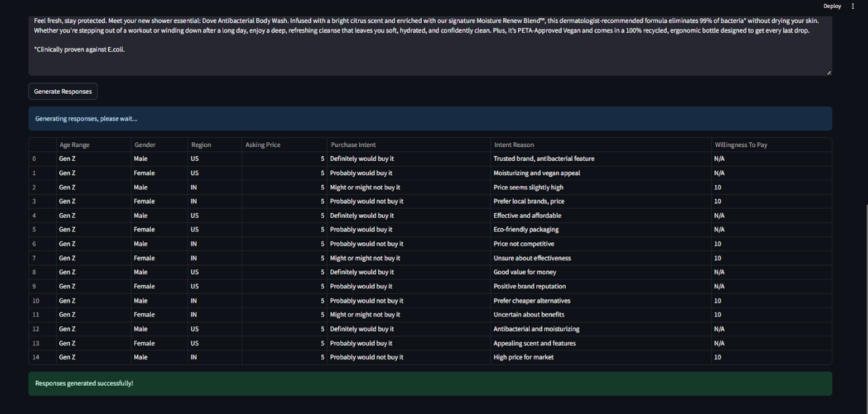Select cell 'Appealing scent and features'
Image resolution: width=868 pixels, height=414 pixels.
point(601,343)
